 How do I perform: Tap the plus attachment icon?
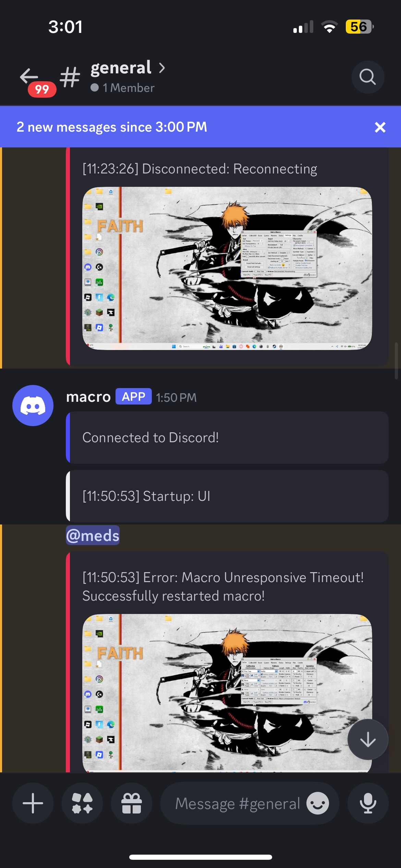[x=33, y=803]
